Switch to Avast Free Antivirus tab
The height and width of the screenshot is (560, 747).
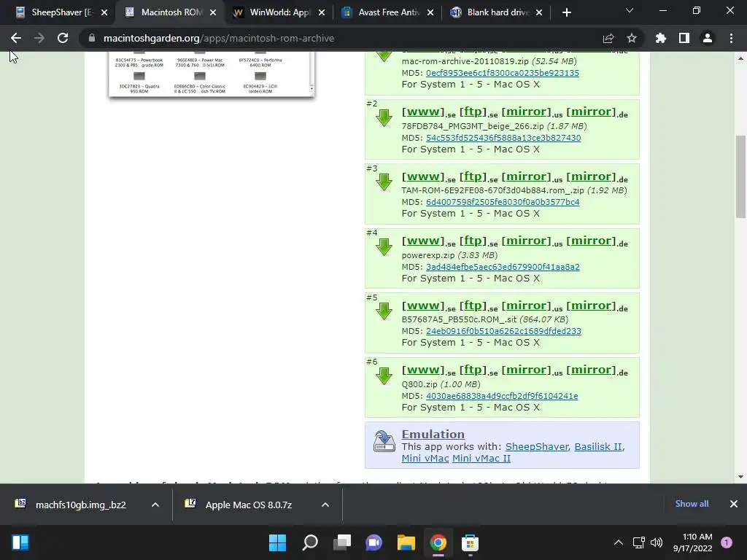382,12
